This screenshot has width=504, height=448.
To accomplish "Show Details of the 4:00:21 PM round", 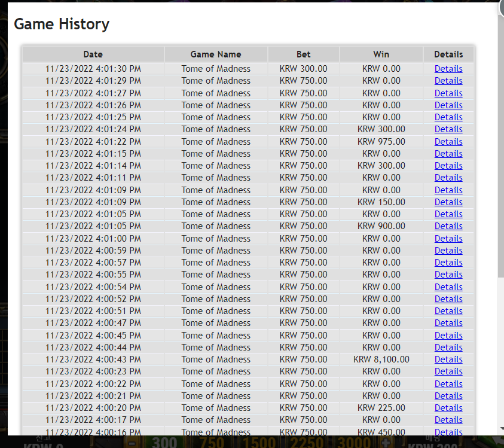I will tap(448, 396).
